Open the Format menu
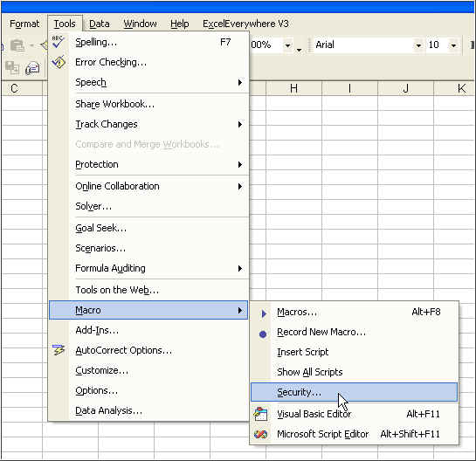 pyautogui.click(x=24, y=24)
